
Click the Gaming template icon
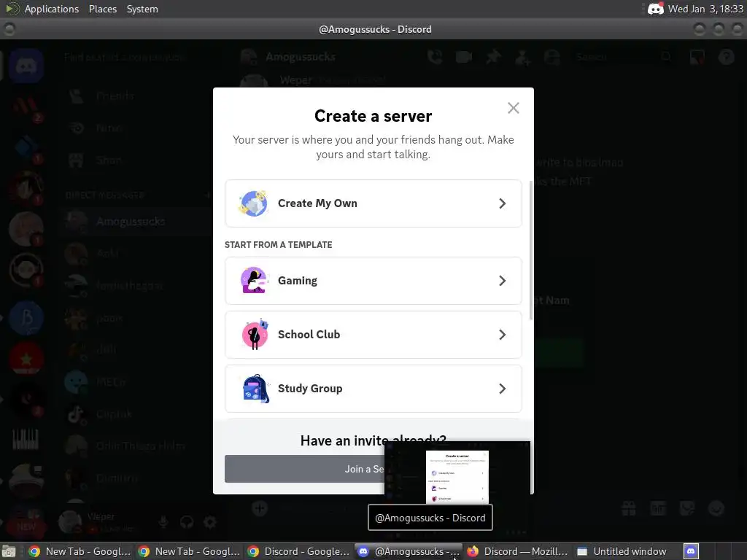tap(253, 280)
